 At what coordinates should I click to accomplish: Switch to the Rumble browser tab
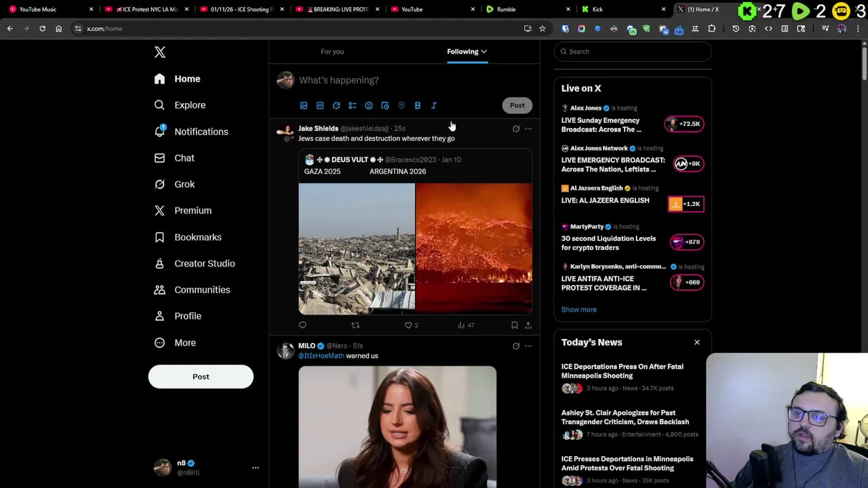point(528,9)
